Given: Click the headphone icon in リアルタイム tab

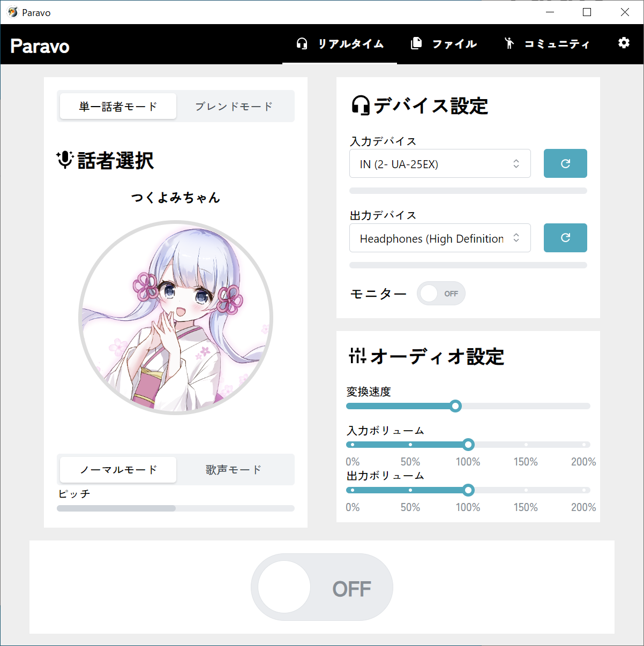Looking at the screenshot, I should pos(302,44).
